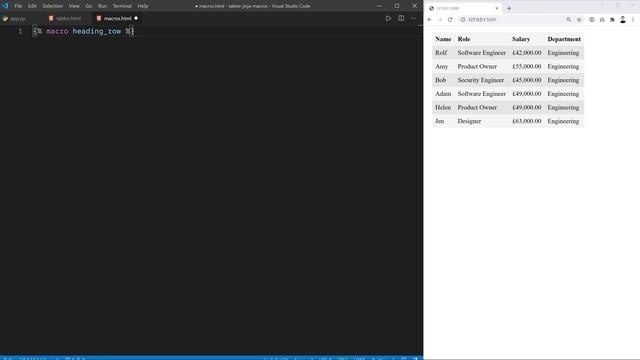
Task: Click the £45,000.00 salary cell
Action: [527, 80]
